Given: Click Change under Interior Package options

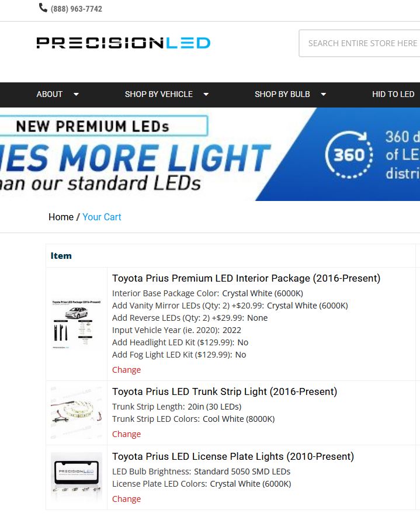Looking at the screenshot, I should [126, 370].
